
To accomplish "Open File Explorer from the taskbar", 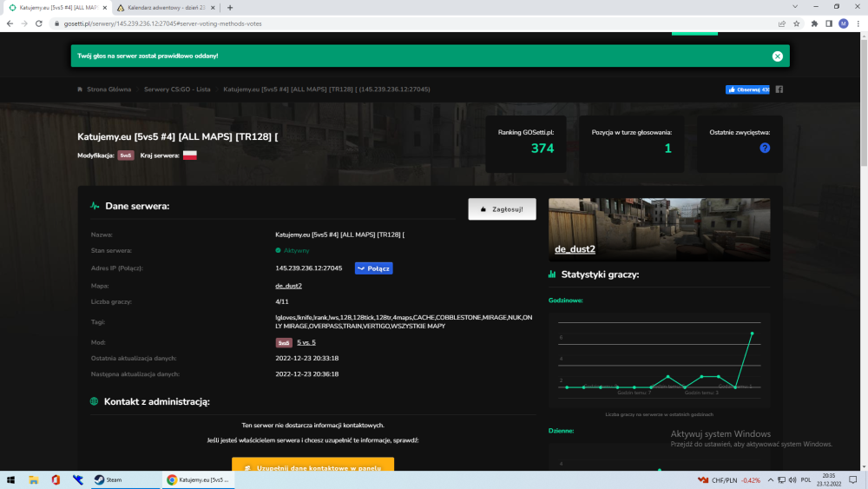I will [33, 480].
